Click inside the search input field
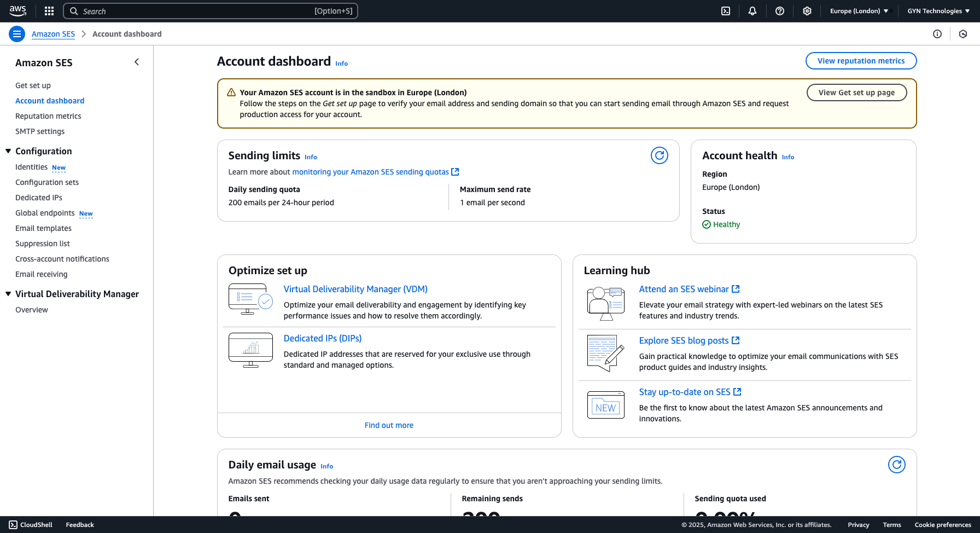 [210, 11]
